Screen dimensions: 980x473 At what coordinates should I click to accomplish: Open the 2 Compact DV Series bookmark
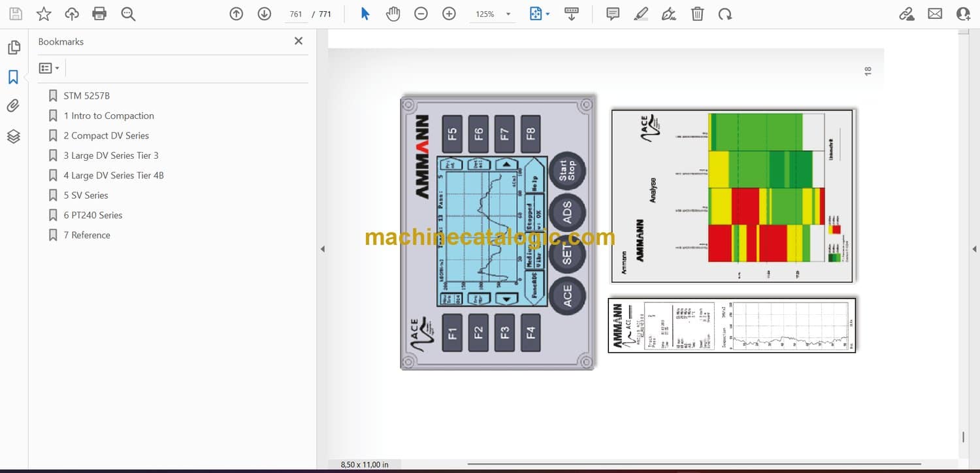point(106,135)
